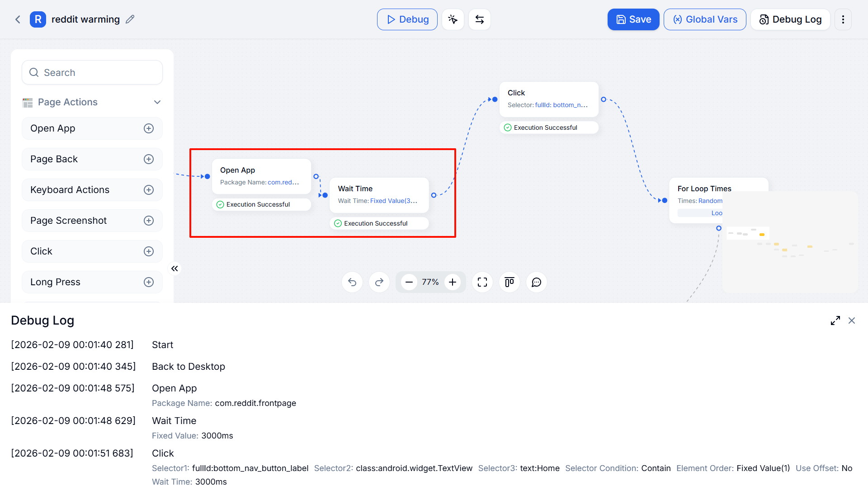Auto-align the nodes layout icon
This screenshot has height=495, width=868.
pyautogui.click(x=509, y=282)
